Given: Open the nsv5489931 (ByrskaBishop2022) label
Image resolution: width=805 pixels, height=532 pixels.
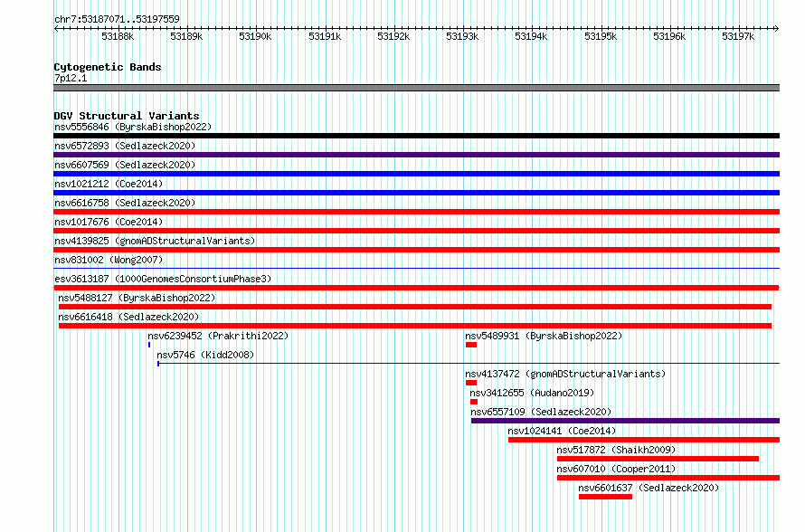Looking at the screenshot, I should [x=544, y=336].
